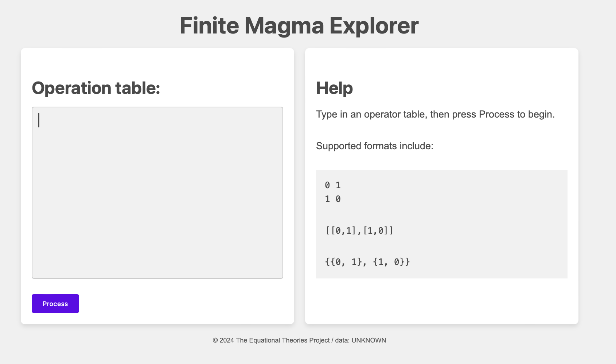Click the Finite Magma Explorer page title

(x=299, y=25)
